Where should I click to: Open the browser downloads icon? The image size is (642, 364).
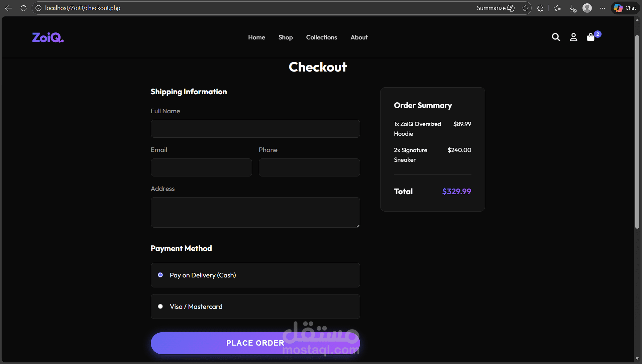[573, 8]
